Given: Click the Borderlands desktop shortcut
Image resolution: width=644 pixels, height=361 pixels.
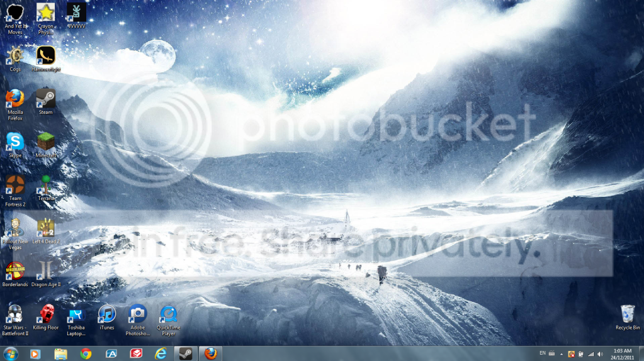Looking at the screenshot, I should (15, 274).
